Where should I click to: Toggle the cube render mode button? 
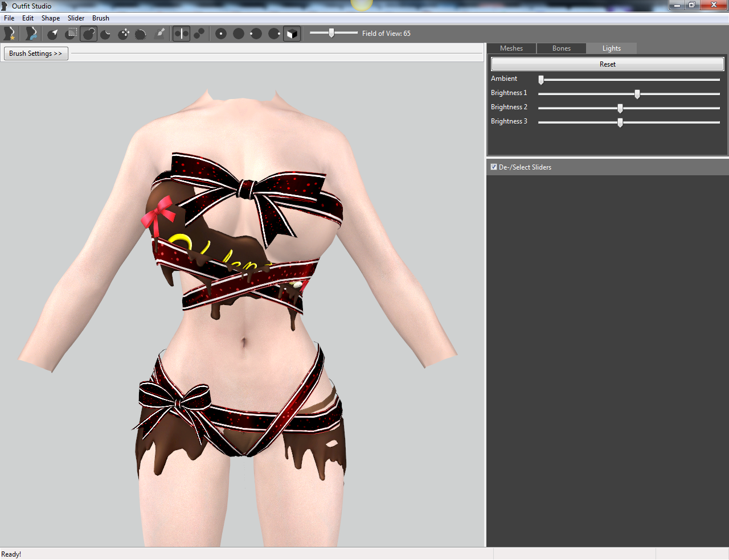coord(292,34)
